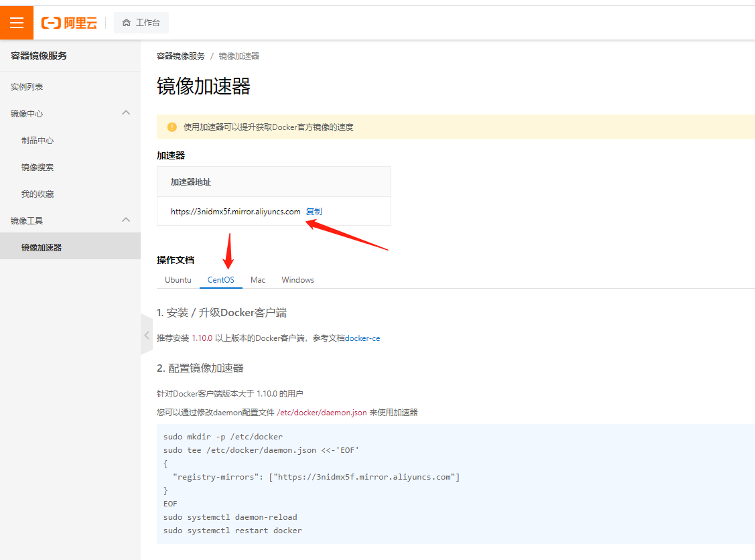This screenshot has height=560, width=755.
Task: Click 镜像加速器 breadcrumb text
Action: pos(238,56)
